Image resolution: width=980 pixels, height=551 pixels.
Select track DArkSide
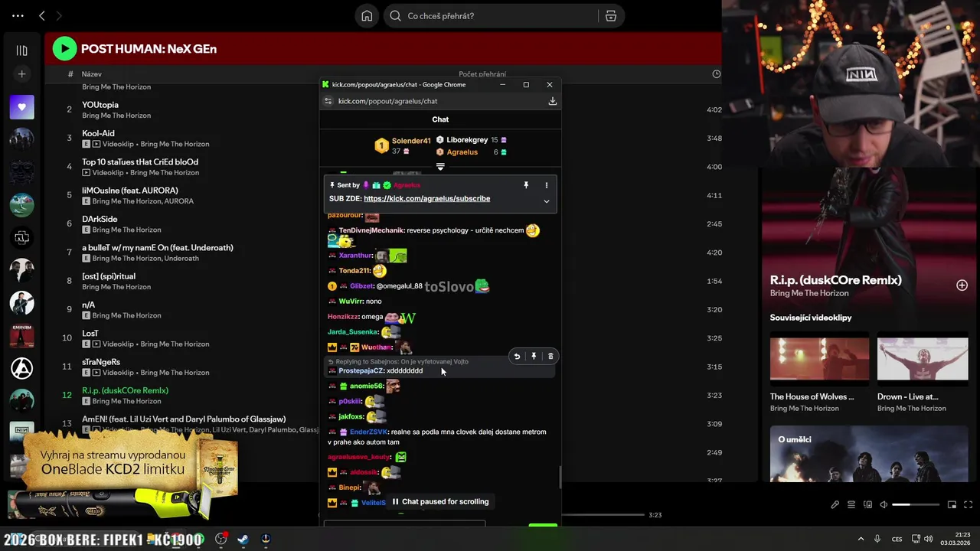100,219
